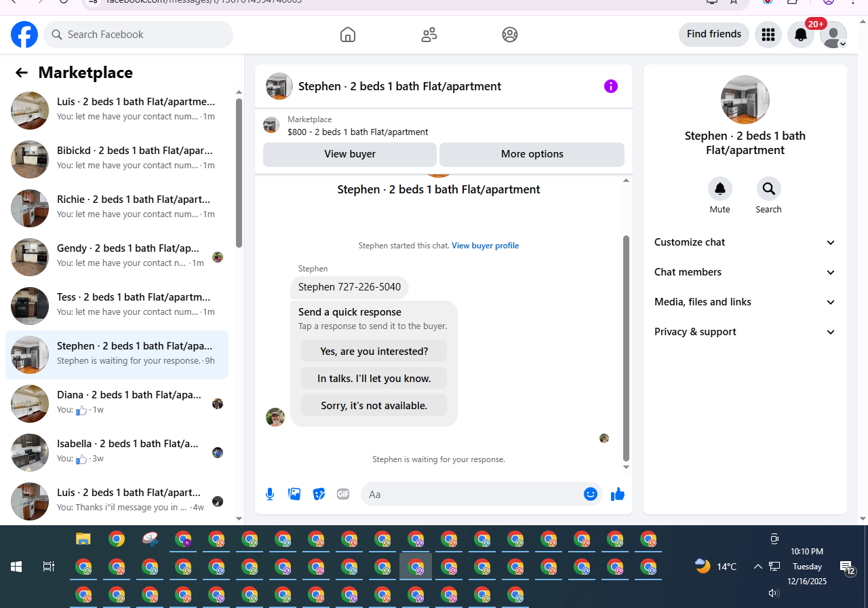868x608 pixels.
Task: Open the account profile picture menu
Action: pos(833,35)
